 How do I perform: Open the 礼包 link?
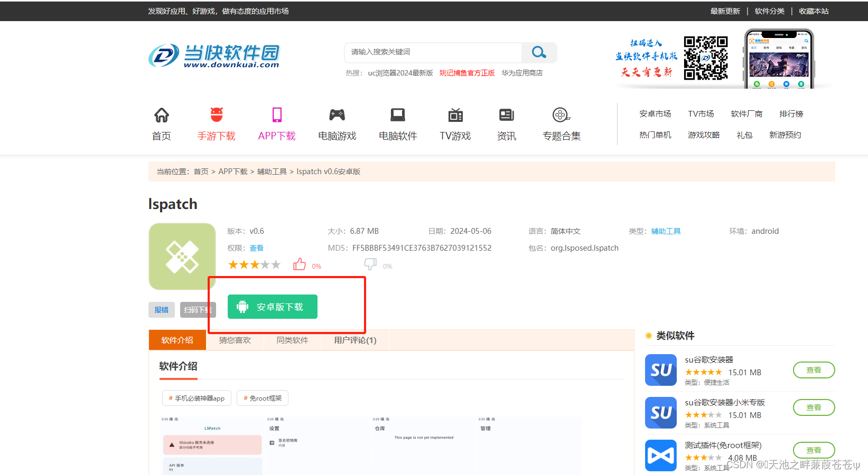click(744, 135)
